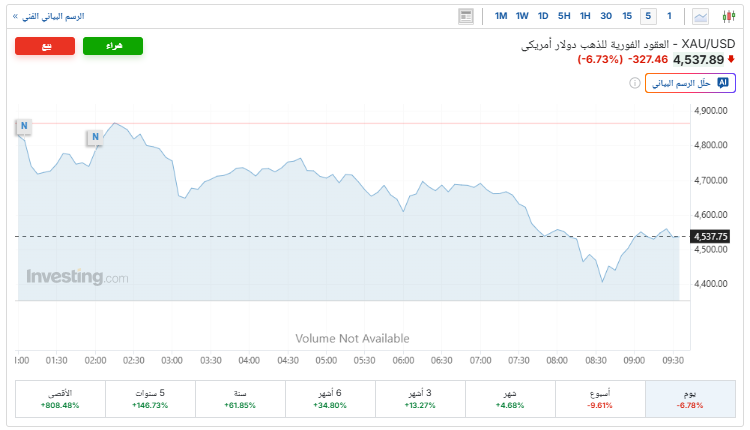Open the technical chart link
This screenshot has height=430, width=750.
click(46, 17)
